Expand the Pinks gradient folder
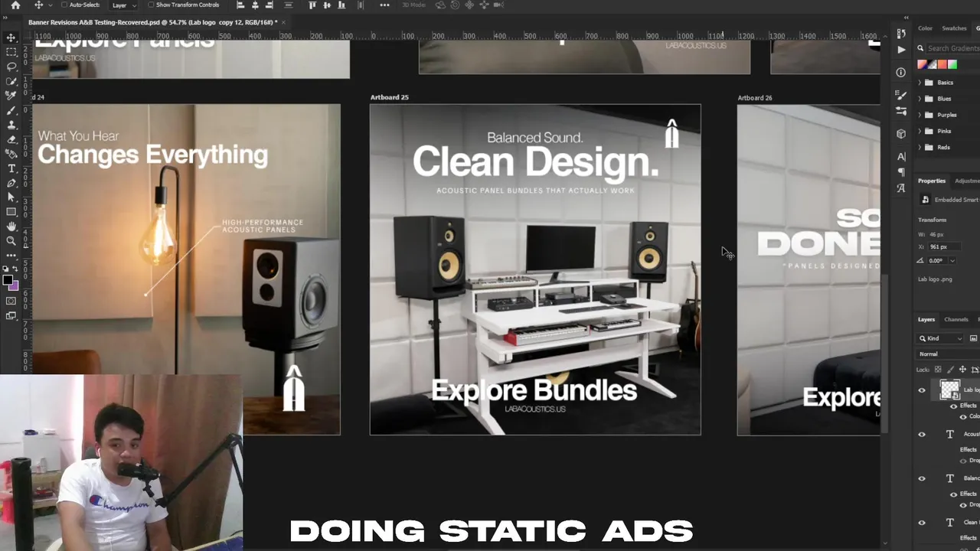The image size is (980, 551). [920, 131]
